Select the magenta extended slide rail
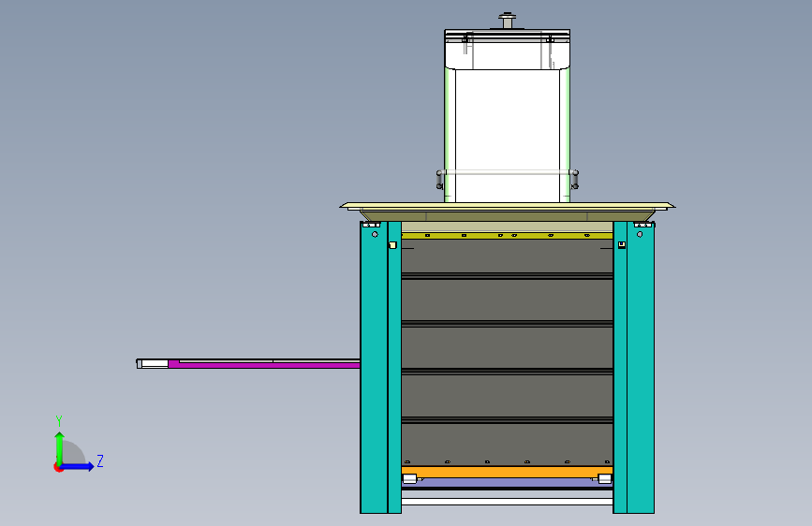 click(x=264, y=365)
